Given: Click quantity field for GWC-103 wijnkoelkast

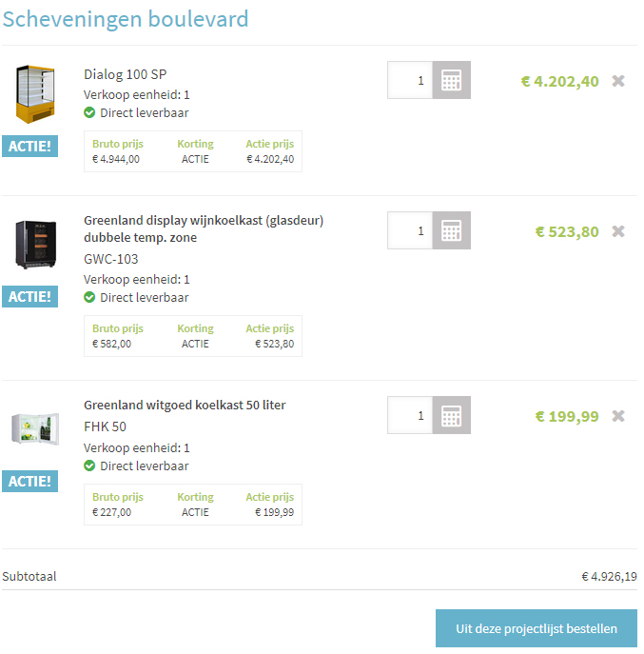Looking at the screenshot, I should [x=410, y=230].
